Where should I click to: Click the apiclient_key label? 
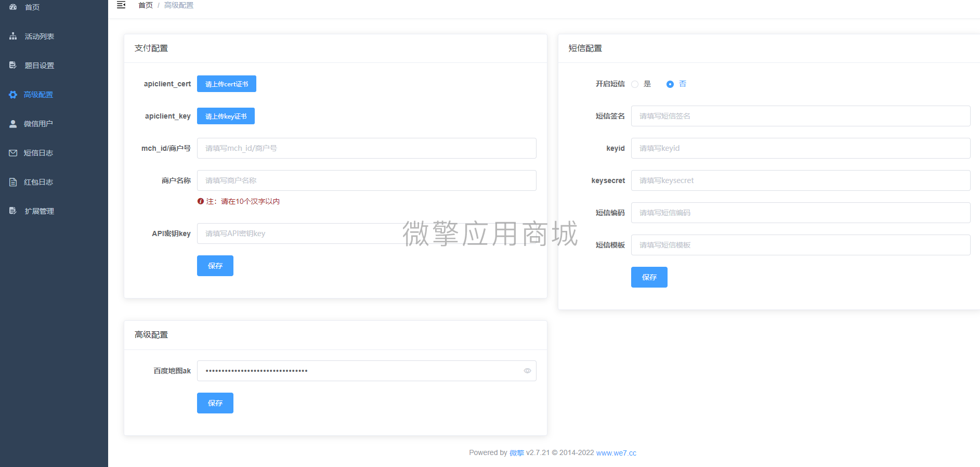click(x=168, y=116)
